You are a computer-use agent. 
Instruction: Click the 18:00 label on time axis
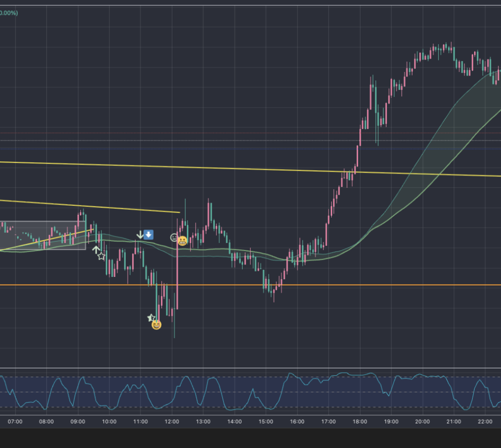(360, 422)
